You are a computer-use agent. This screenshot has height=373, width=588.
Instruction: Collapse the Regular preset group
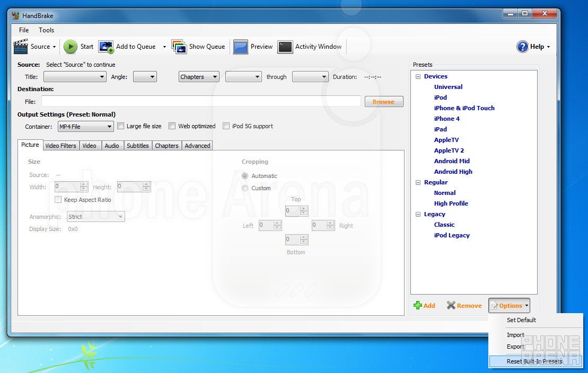(x=418, y=182)
